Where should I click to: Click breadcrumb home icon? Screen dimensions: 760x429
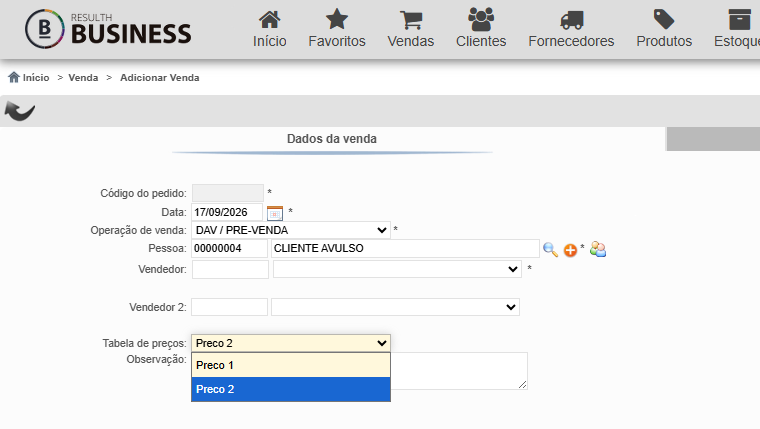[x=14, y=77]
